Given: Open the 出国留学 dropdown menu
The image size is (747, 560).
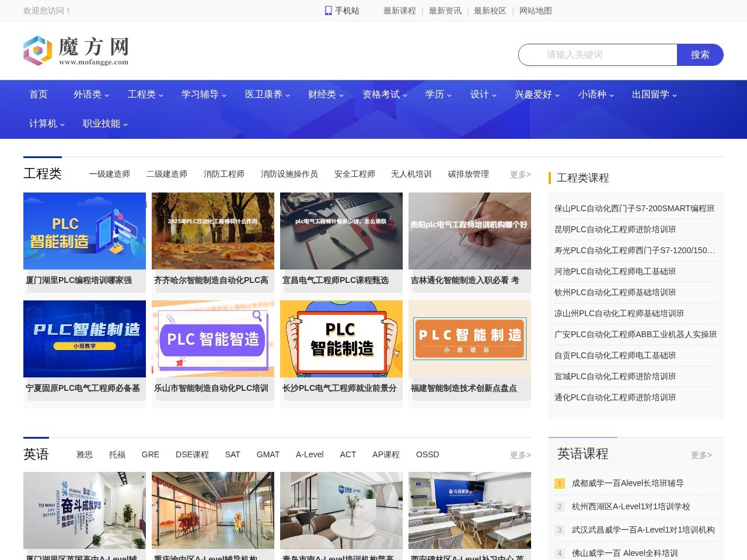Looking at the screenshot, I should (654, 94).
